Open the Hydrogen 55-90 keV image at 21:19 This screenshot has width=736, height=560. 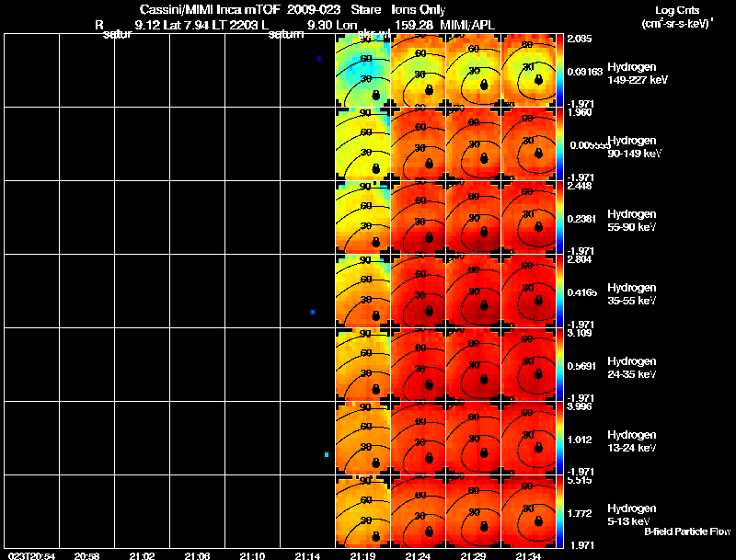(x=362, y=218)
